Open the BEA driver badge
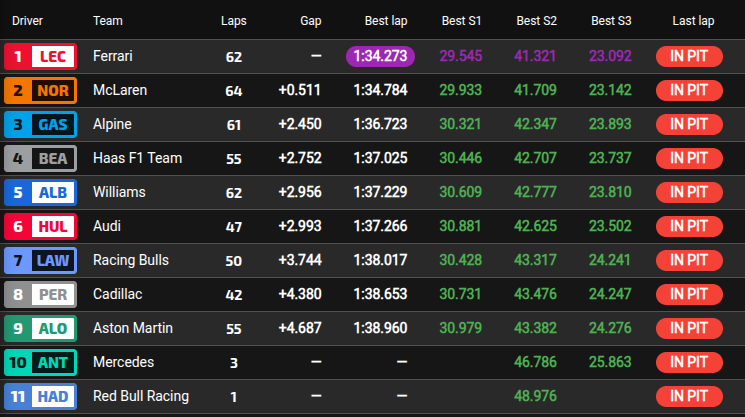745x417 pixels. (x=39, y=159)
